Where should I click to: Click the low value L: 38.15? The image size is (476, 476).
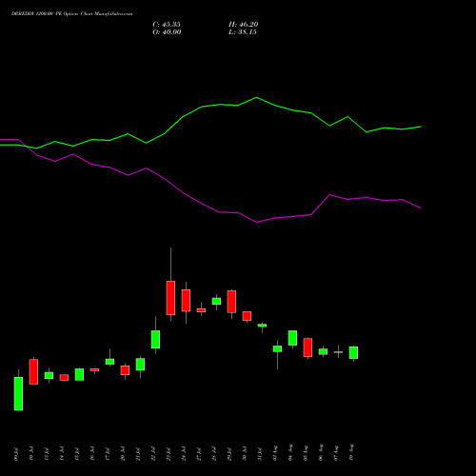243,32
